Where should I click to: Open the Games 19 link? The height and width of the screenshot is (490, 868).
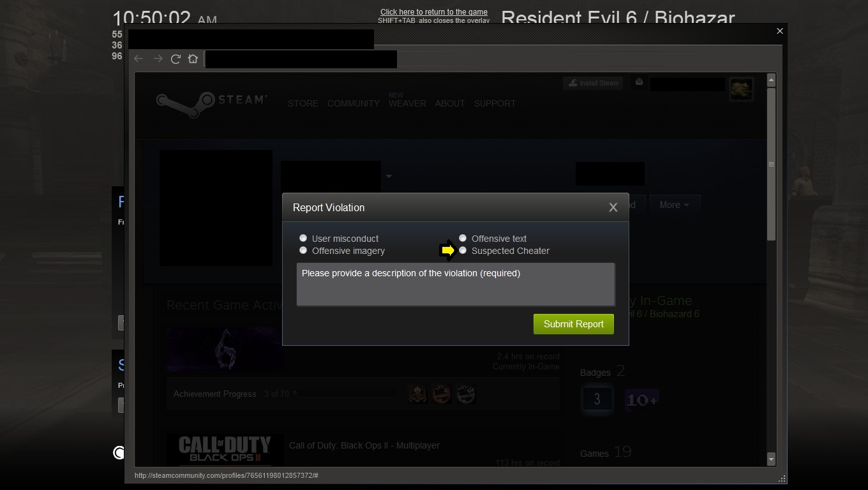coord(606,453)
